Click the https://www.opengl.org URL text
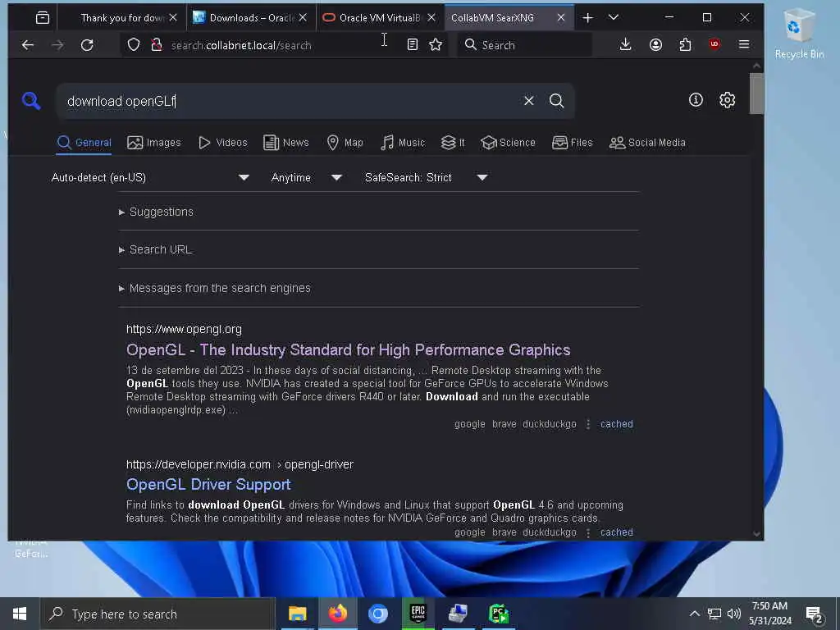Viewport: 840px width, 630px height. [184, 329]
